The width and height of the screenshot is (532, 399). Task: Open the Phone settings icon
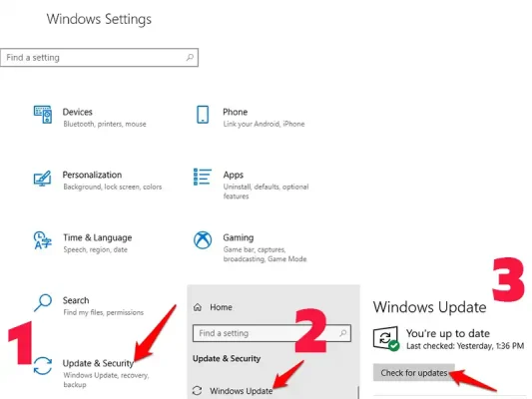click(203, 115)
